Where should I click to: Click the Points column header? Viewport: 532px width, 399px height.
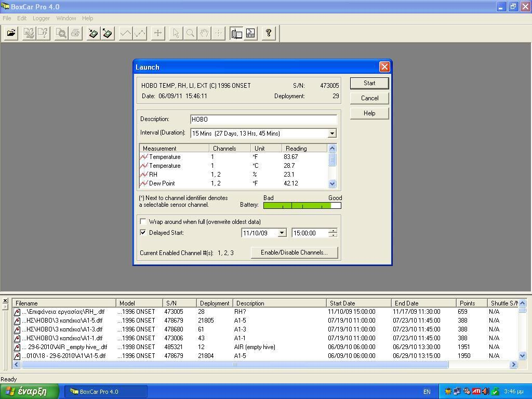[x=471, y=303]
